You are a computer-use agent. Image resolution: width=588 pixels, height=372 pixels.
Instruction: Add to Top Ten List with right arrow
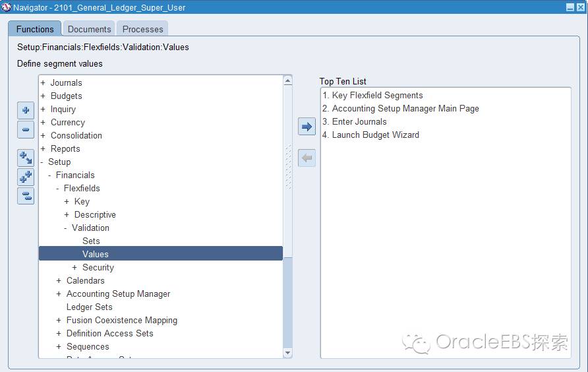pyautogui.click(x=307, y=127)
